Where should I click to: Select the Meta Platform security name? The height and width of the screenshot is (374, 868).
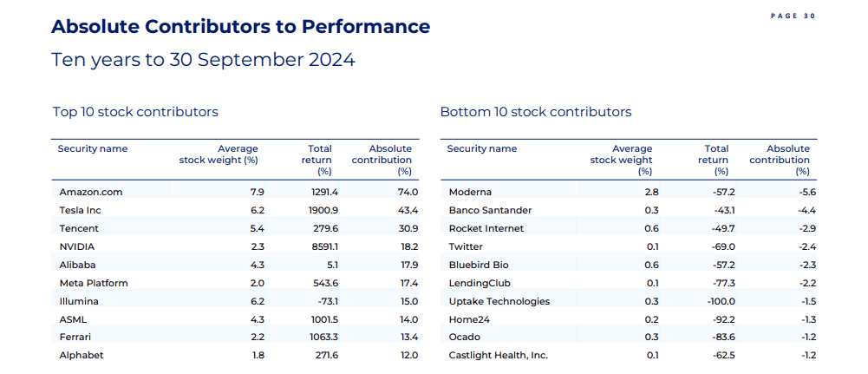(x=94, y=283)
